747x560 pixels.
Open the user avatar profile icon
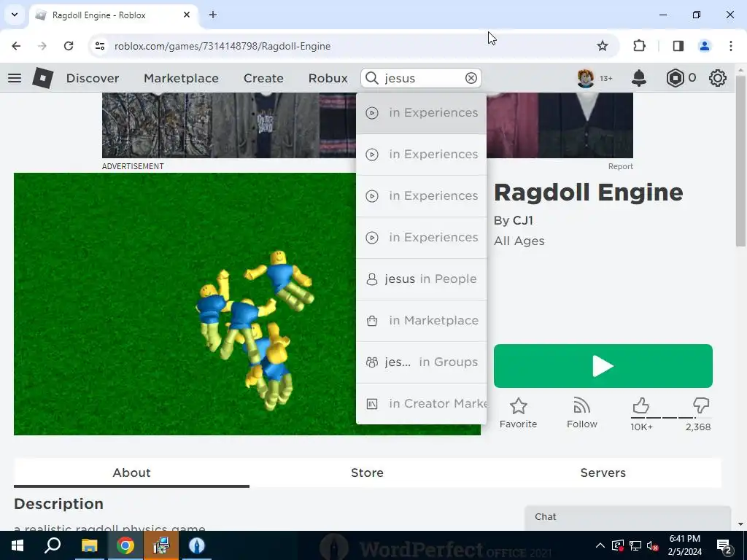click(586, 78)
